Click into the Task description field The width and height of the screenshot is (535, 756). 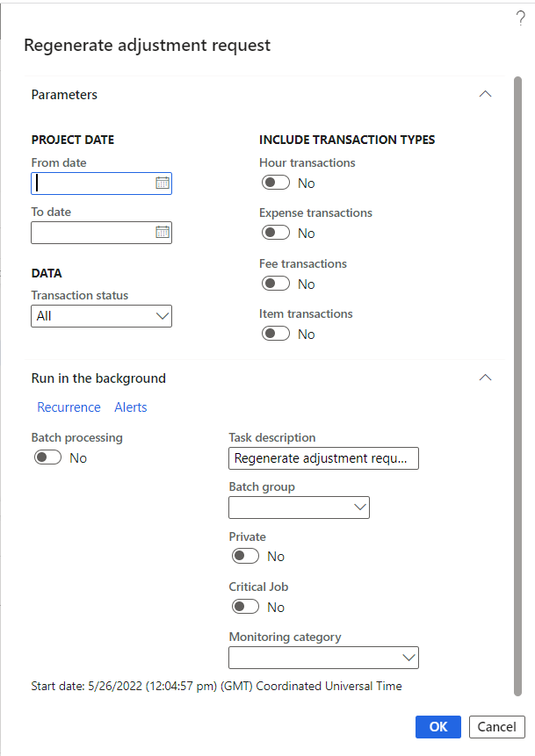point(322,458)
